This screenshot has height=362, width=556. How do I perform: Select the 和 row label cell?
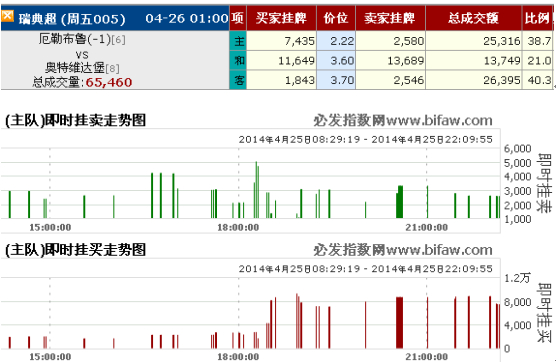239,61
